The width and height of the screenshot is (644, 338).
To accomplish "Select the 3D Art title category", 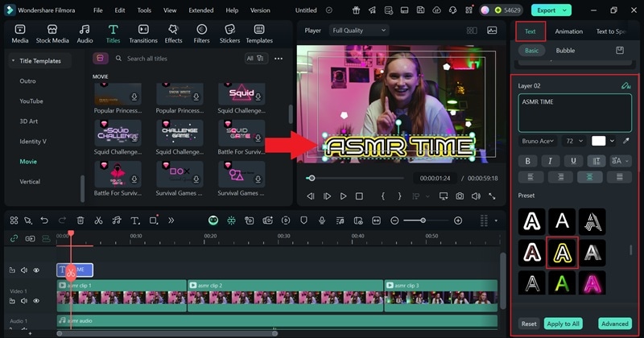I will tap(29, 122).
